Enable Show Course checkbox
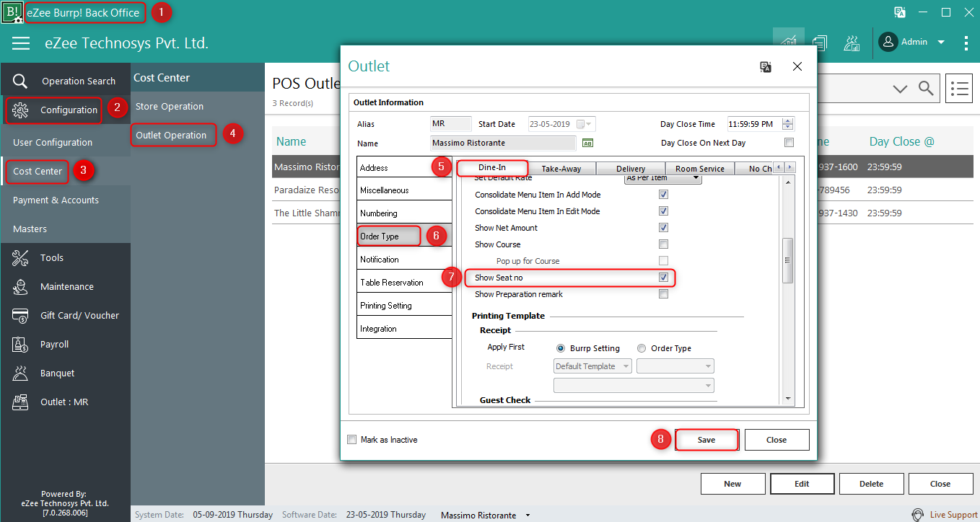The height and width of the screenshot is (522, 980). coord(663,244)
